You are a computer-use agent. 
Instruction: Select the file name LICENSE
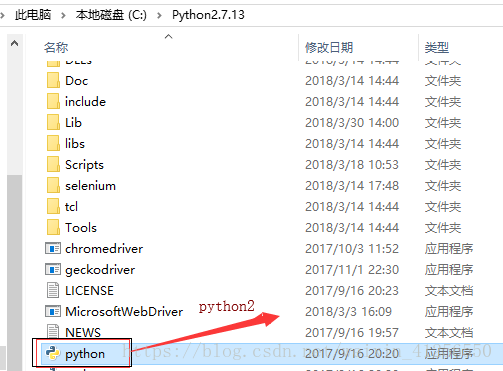tap(89, 291)
